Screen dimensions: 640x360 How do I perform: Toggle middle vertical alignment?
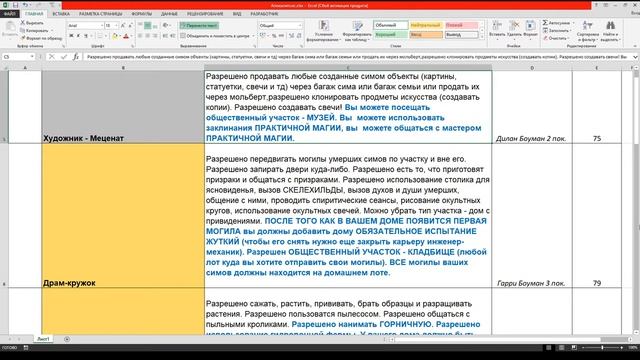tap(148, 25)
